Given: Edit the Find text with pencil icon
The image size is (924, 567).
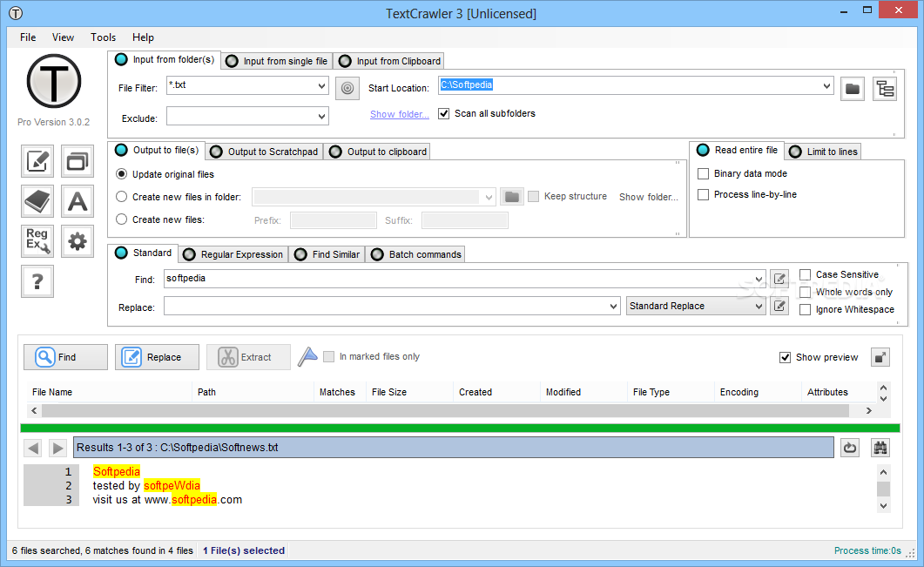Looking at the screenshot, I should coord(779,279).
